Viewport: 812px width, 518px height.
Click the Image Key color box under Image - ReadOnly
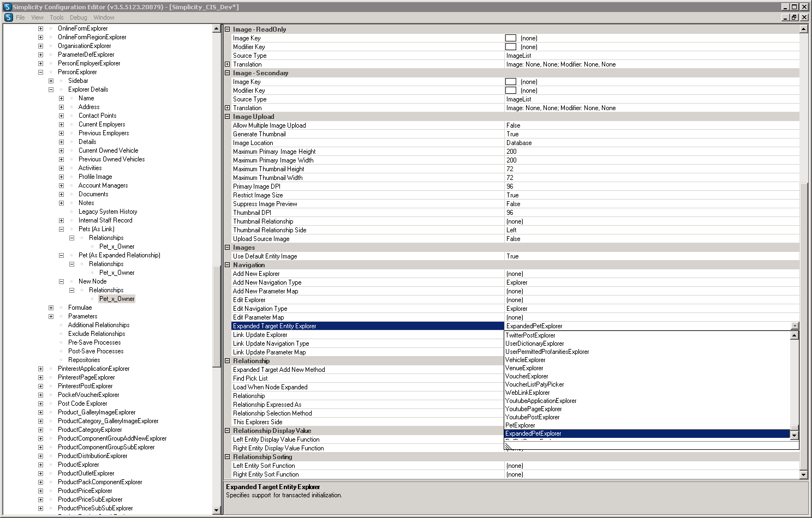[x=511, y=38]
